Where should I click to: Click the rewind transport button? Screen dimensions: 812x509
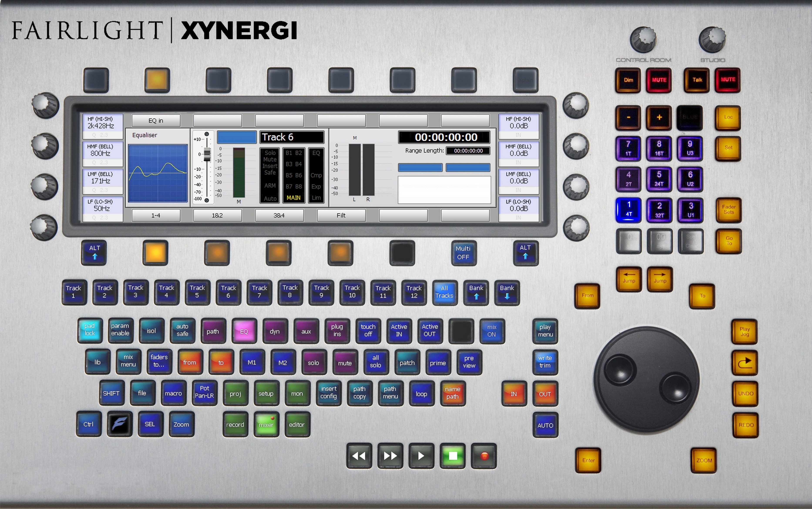[359, 456]
